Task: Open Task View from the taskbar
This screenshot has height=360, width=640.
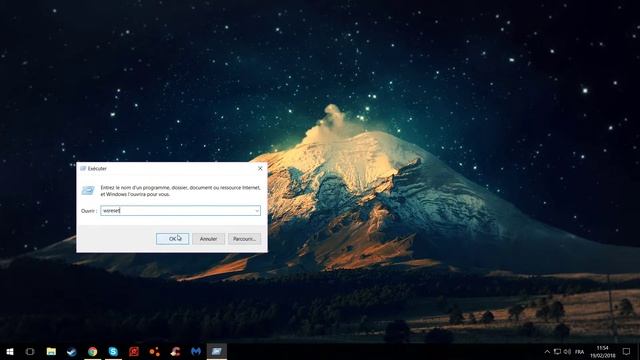Action: click(x=30, y=351)
